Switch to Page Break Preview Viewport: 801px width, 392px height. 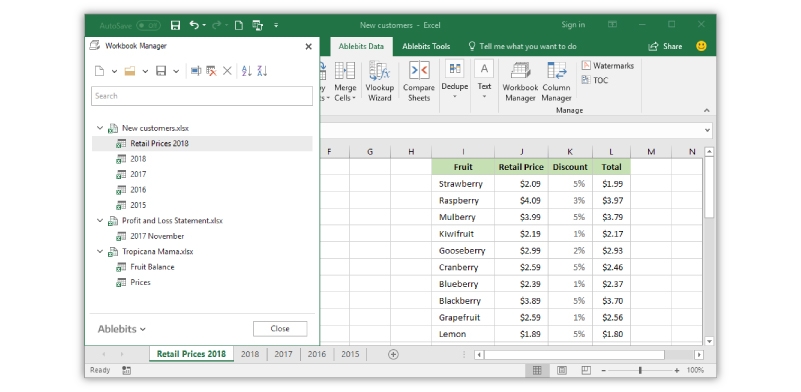pos(586,371)
